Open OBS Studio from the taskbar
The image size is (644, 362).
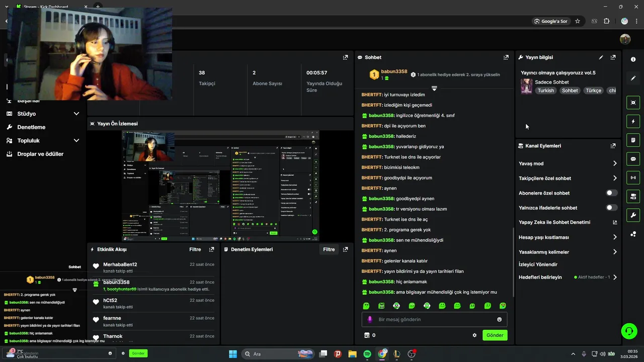(412, 354)
